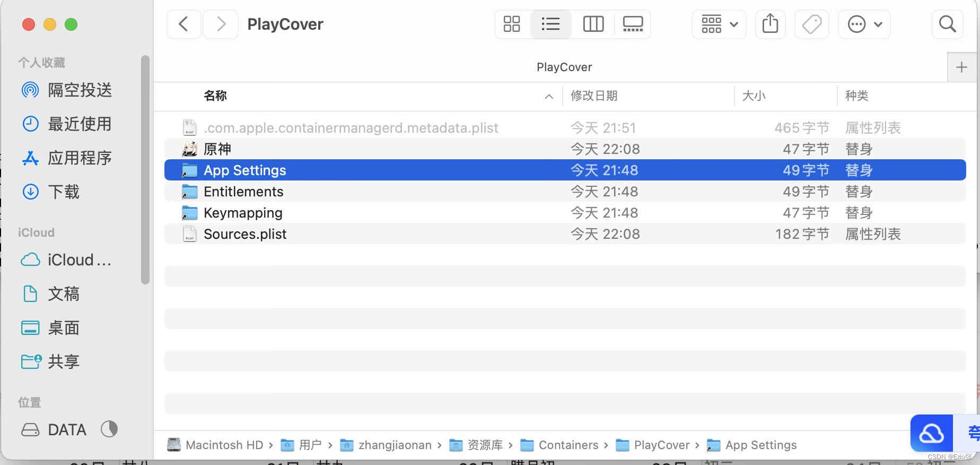This screenshot has width=980, height=465.
Task: Select the App Settings folder row
Action: (x=565, y=170)
